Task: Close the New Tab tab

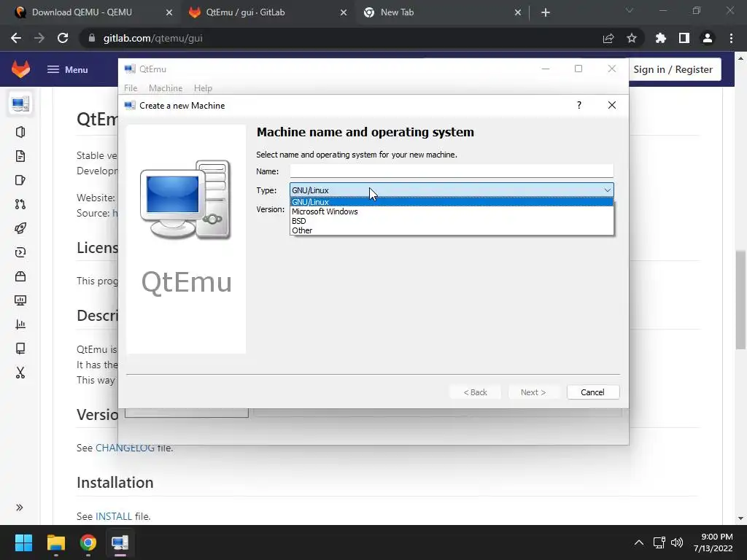Action: [518, 13]
